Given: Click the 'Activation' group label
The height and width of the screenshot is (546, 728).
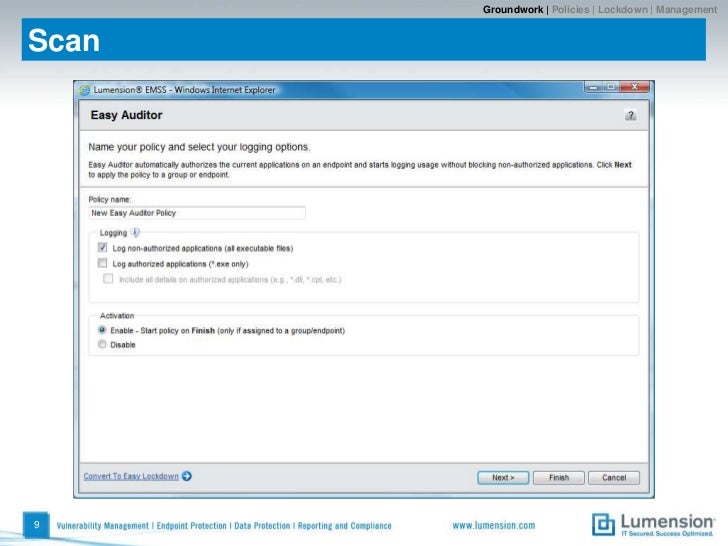Looking at the screenshot, I should click(117, 316).
